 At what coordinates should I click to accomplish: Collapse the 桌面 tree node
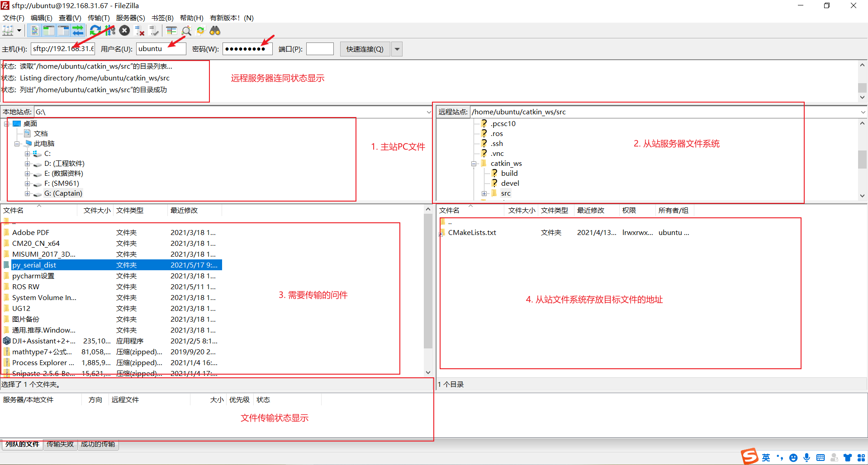[7, 124]
